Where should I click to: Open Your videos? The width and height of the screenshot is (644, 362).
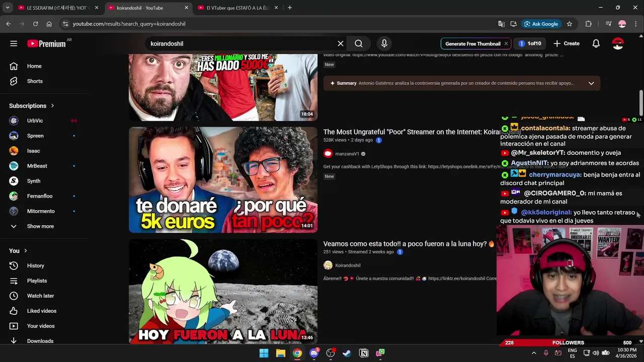click(40, 326)
